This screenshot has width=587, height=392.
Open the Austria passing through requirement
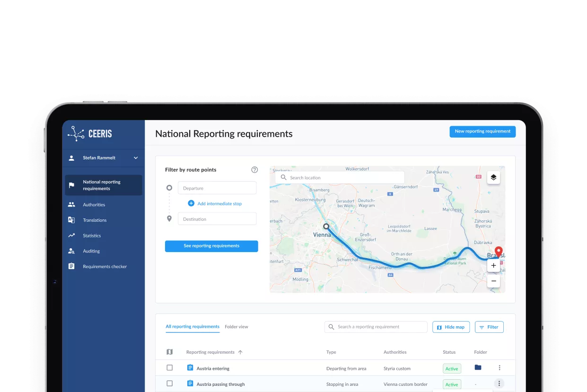pos(220,384)
